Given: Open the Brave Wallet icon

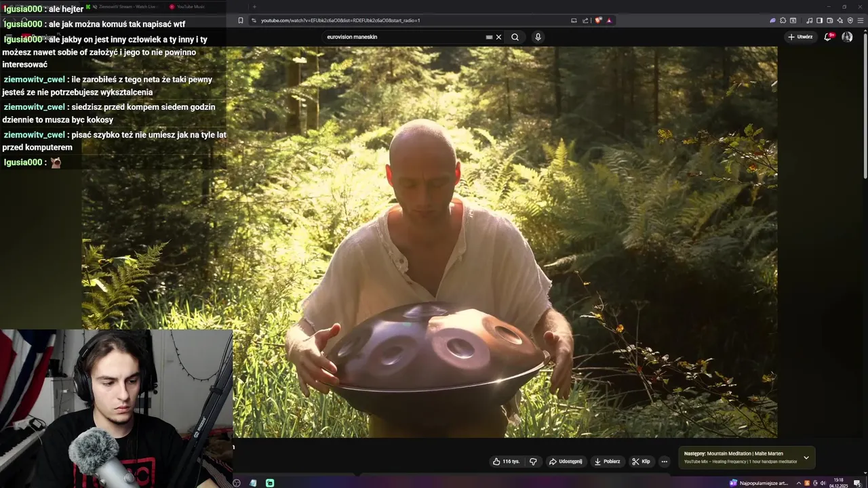Looking at the screenshot, I should click(x=830, y=20).
